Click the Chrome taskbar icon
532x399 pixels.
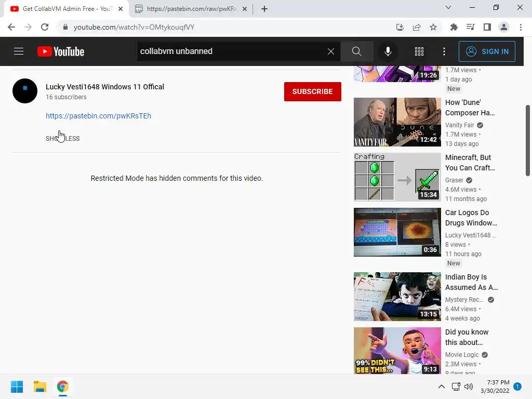click(x=63, y=387)
